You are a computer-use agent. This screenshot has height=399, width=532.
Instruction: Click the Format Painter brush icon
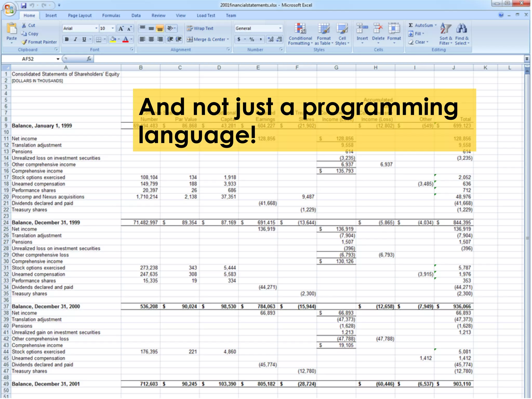pyautogui.click(x=24, y=42)
